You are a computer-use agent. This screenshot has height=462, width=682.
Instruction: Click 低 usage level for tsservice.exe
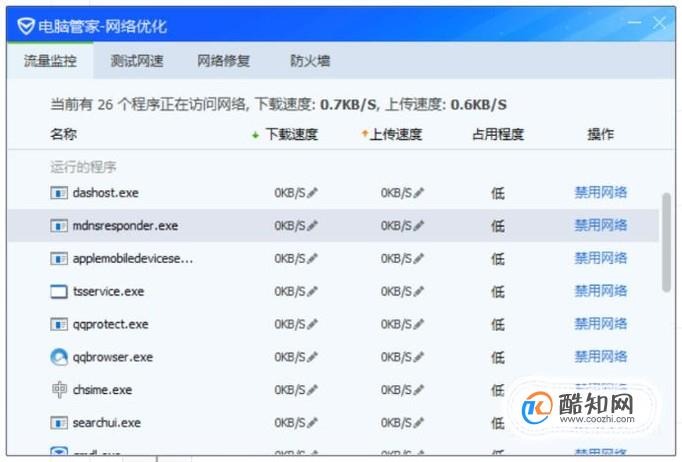coord(498,291)
